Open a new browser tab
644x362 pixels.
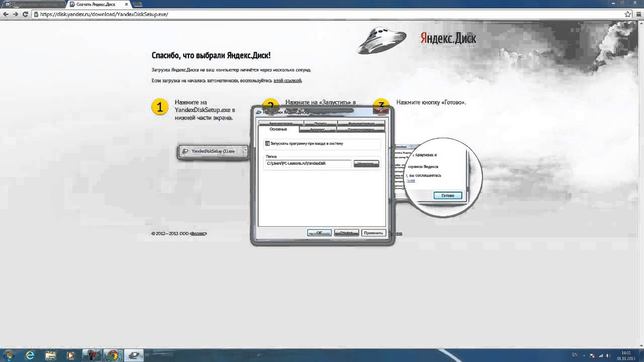pos(137,4)
